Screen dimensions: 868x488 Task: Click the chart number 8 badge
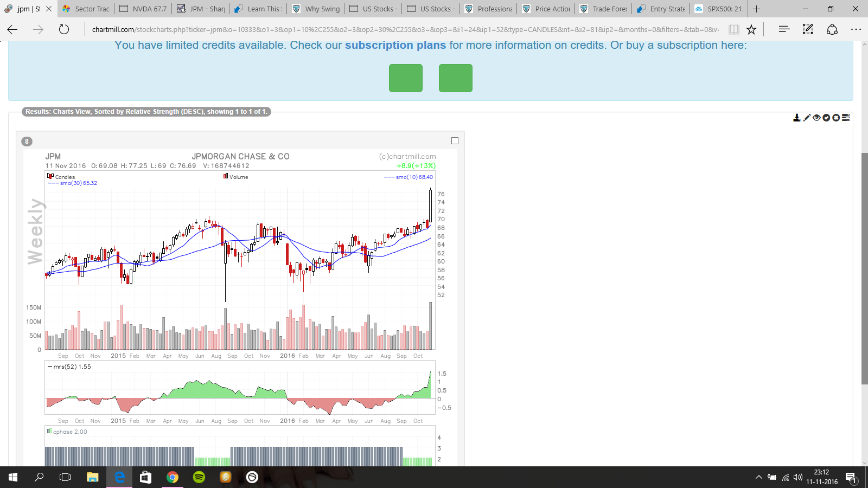27,142
